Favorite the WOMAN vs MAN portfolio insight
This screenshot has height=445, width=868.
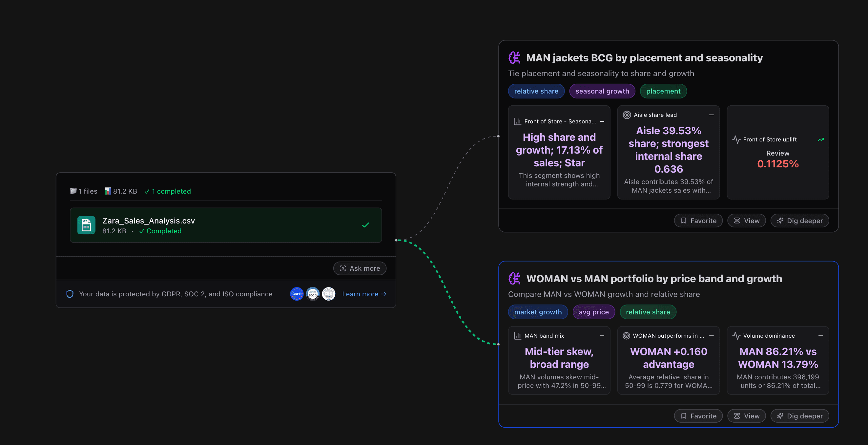coord(698,416)
